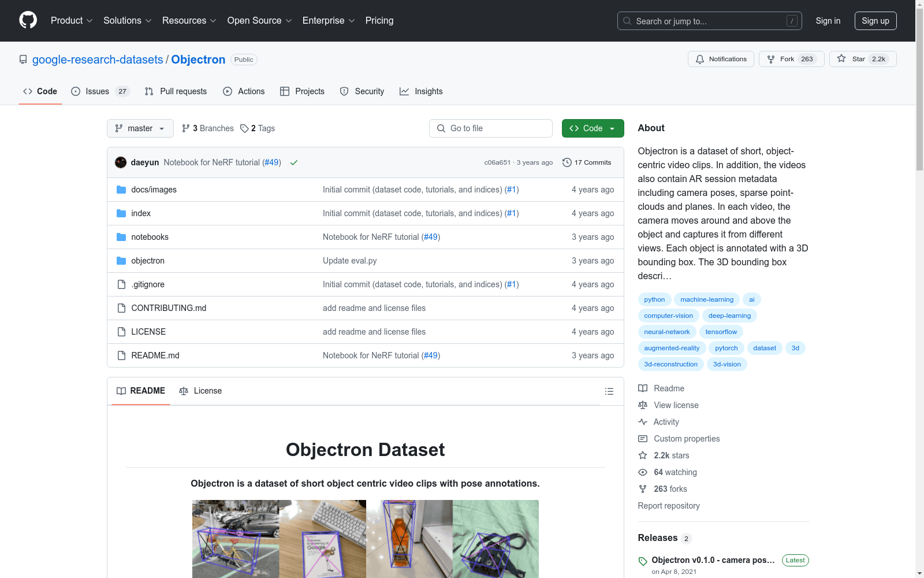924x578 pixels.
Task: Click the star icon beside 2.2k stars
Action: [x=643, y=455]
